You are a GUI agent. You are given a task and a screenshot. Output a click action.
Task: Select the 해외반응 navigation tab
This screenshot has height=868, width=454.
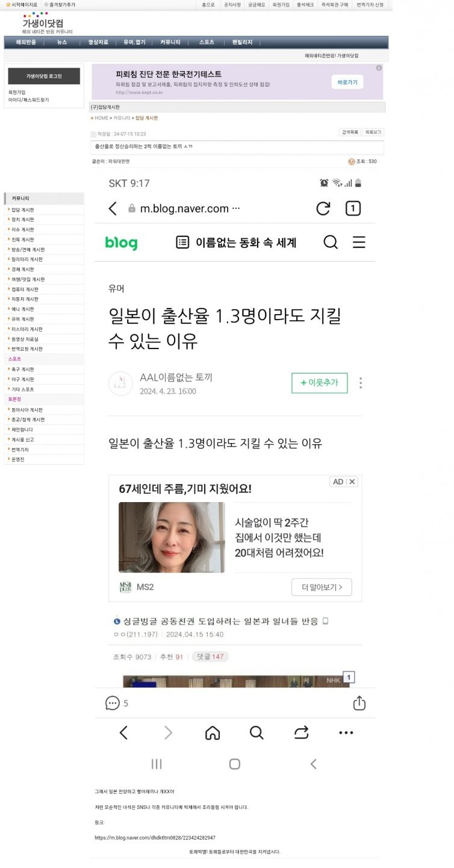point(26,42)
